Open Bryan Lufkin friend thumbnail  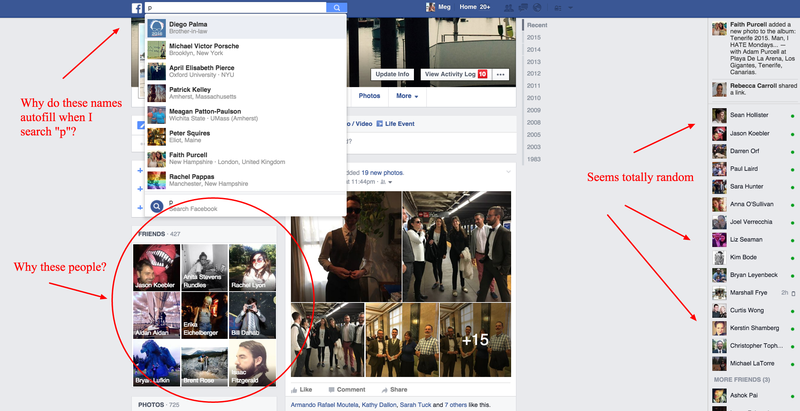[157, 363]
